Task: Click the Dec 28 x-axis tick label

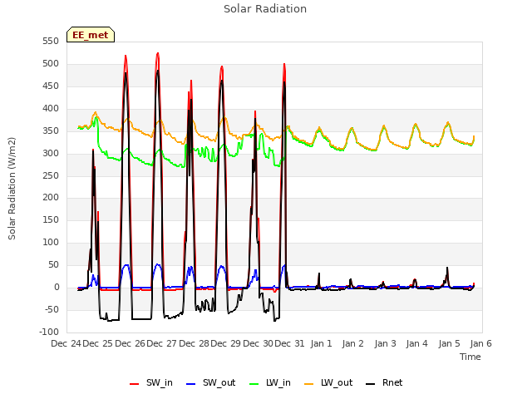Action: coord(194,343)
